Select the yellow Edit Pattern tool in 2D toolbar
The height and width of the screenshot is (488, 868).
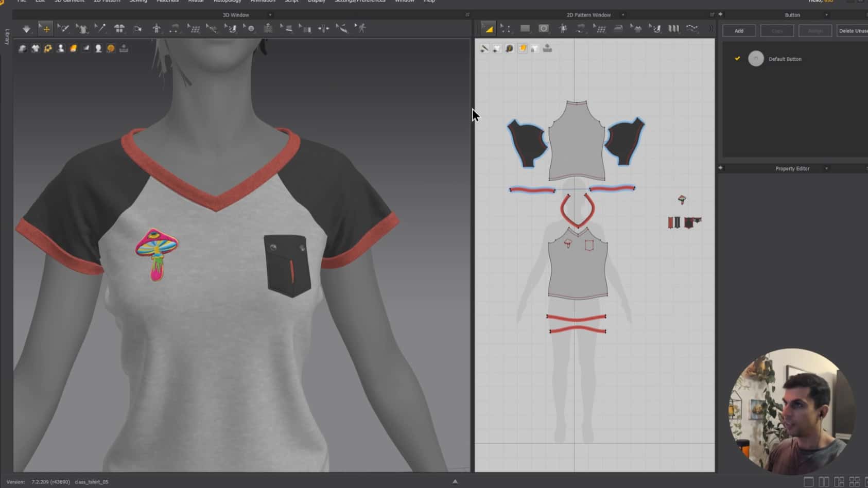(488, 29)
